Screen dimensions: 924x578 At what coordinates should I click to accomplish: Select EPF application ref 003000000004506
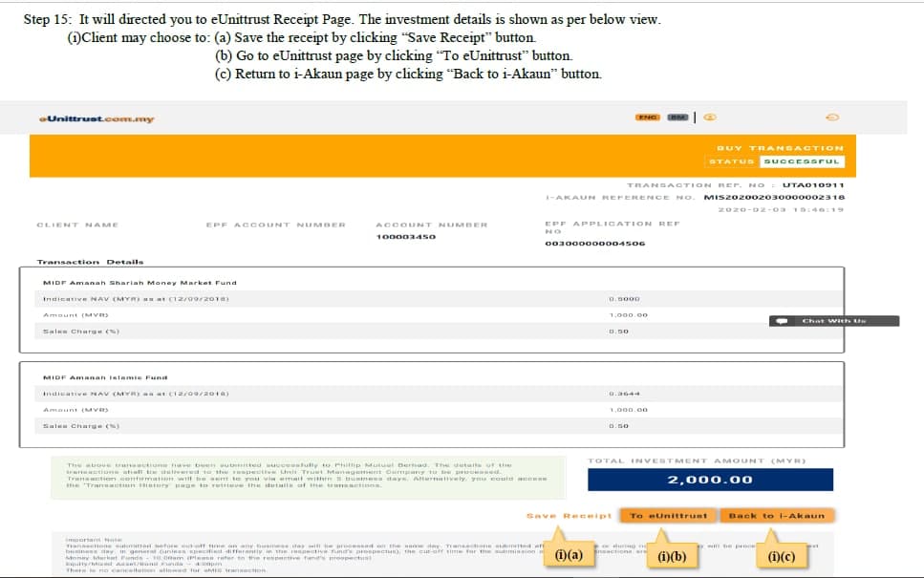tap(595, 244)
